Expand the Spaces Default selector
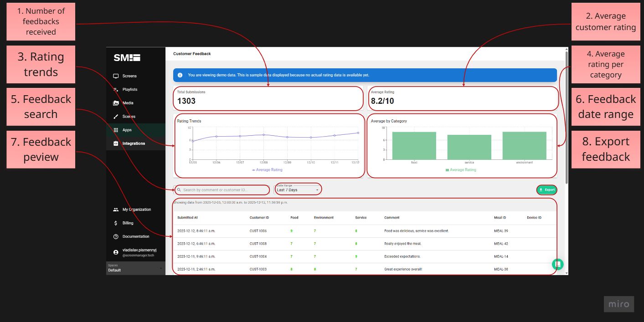The height and width of the screenshot is (322, 644). pyautogui.click(x=135, y=268)
